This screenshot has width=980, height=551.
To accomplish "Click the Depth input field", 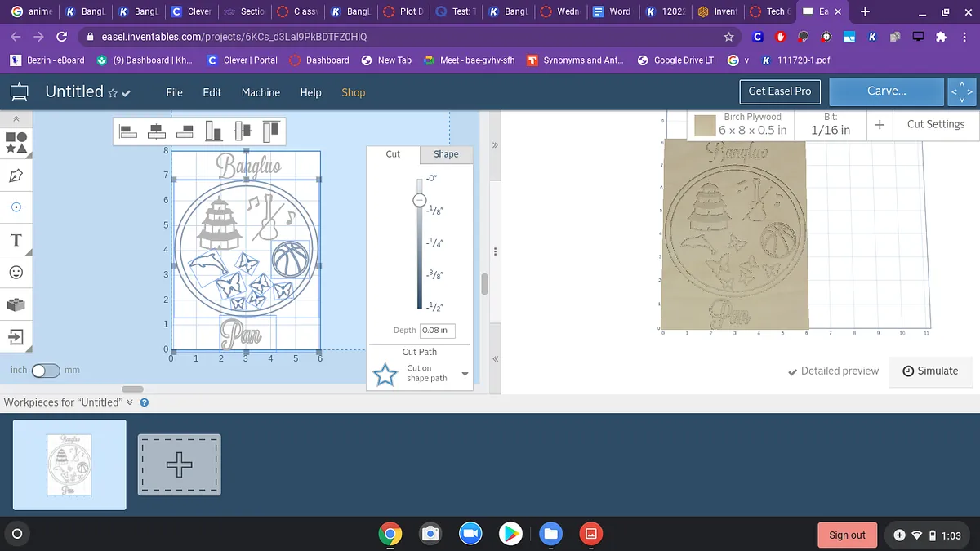I will pyautogui.click(x=438, y=331).
